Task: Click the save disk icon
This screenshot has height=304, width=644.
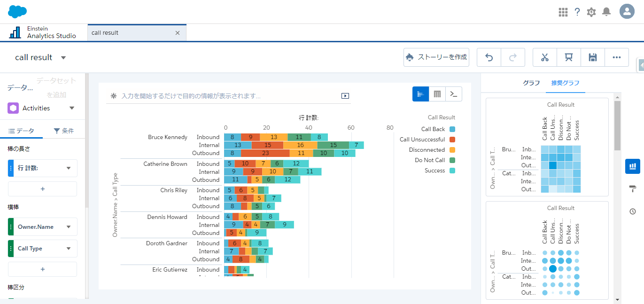Action: [x=593, y=57]
